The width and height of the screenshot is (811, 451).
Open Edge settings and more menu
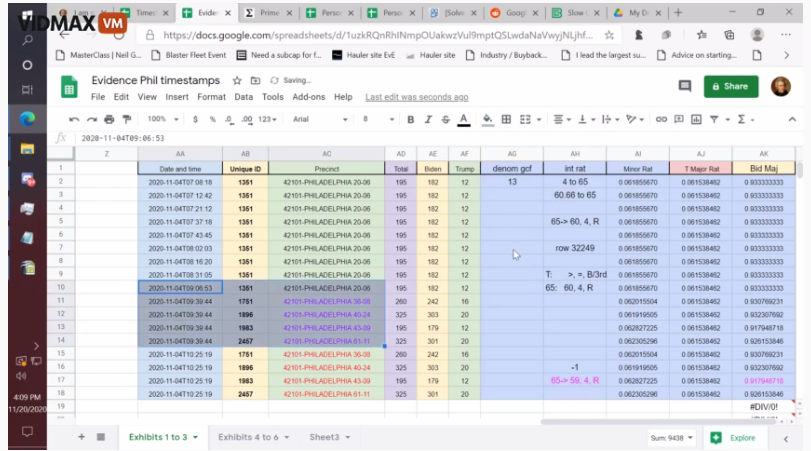[786, 35]
